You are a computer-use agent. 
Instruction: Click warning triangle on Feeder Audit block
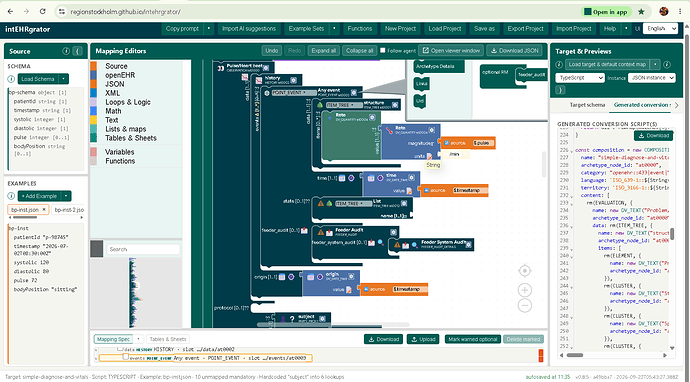point(321,232)
